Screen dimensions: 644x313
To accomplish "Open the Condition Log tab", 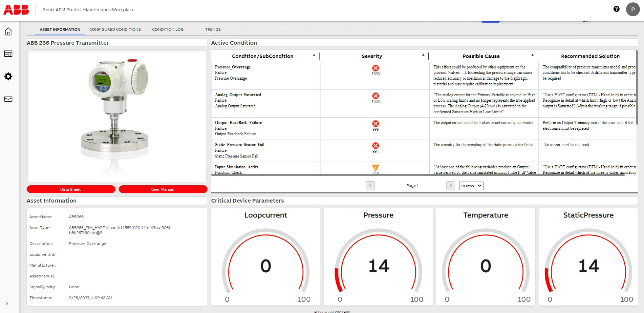I will [x=168, y=29].
